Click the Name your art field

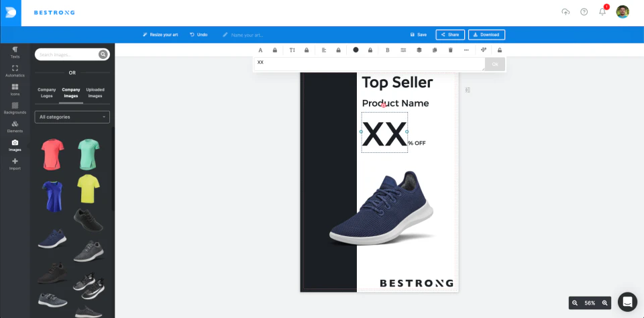[x=247, y=35]
